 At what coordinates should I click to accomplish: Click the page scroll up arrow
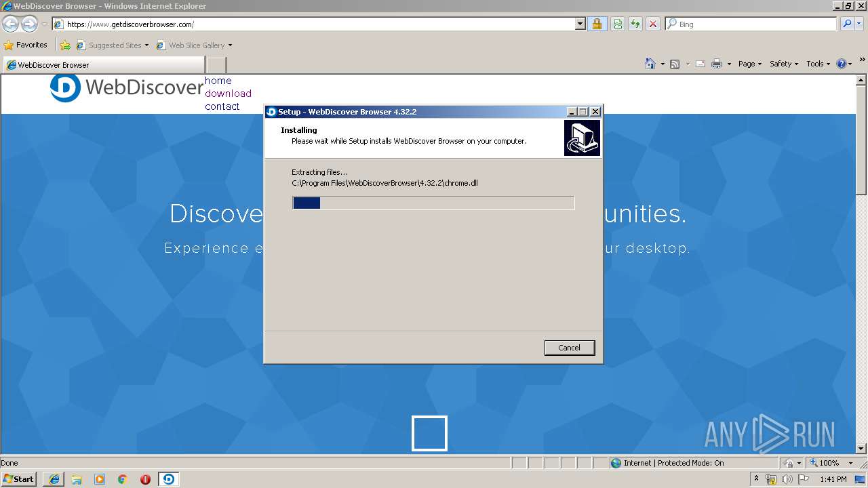pyautogui.click(x=862, y=80)
